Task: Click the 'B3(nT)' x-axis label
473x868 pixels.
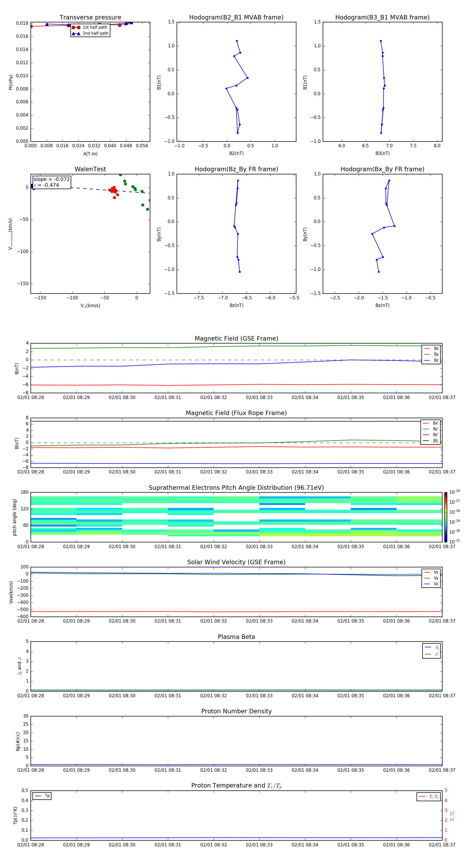Action: [382, 153]
